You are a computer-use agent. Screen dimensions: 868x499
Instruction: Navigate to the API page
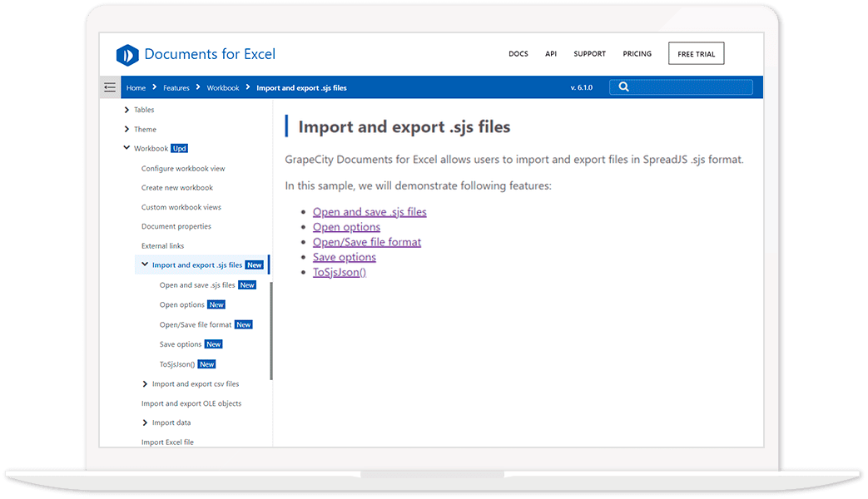tap(550, 53)
